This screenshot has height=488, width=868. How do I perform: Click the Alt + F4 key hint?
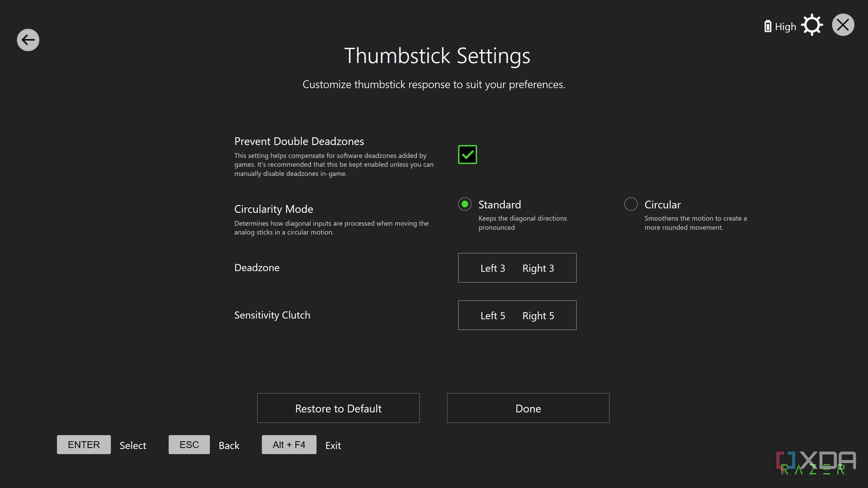(289, 445)
